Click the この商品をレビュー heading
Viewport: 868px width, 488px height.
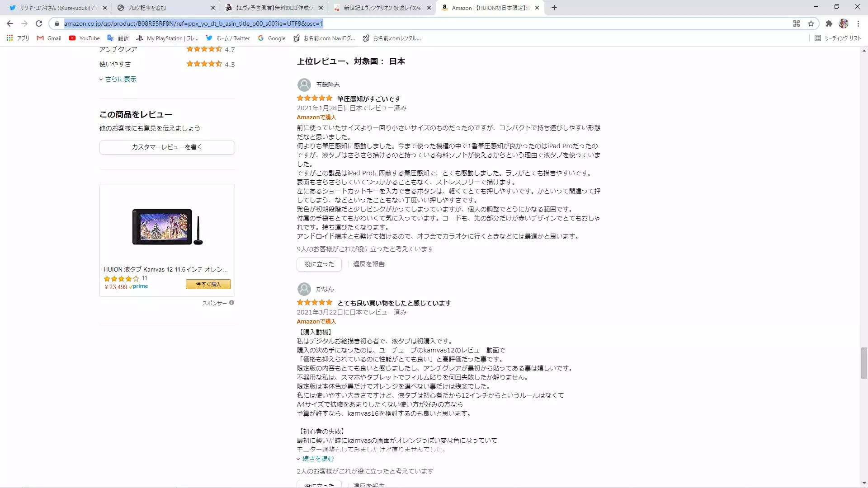[136, 115]
